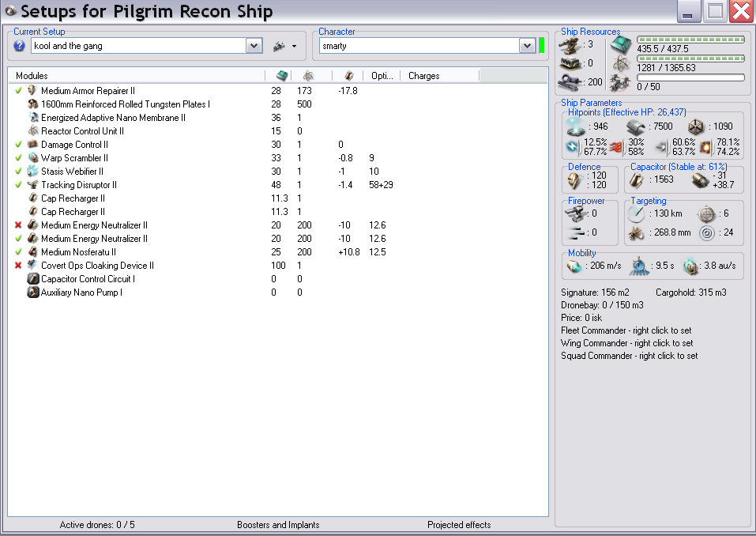The image size is (756, 536).
Task: Click the CPU resource icon
Action: 620,44
